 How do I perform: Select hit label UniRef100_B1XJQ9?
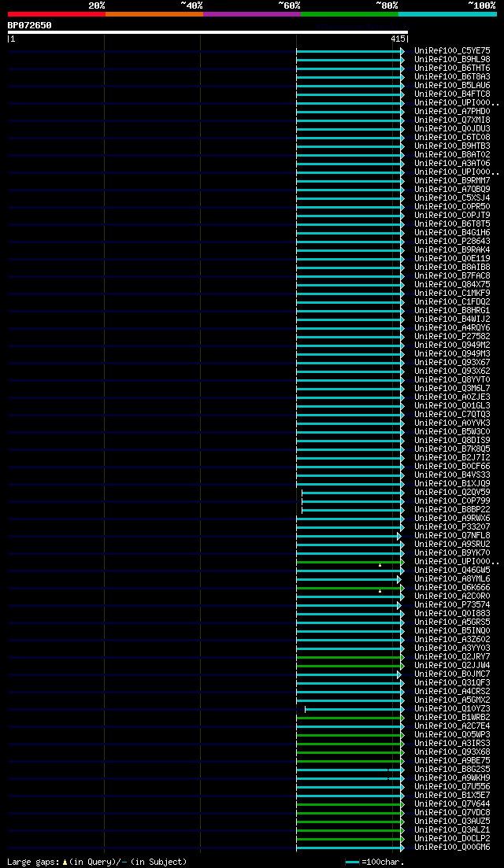pos(452,483)
